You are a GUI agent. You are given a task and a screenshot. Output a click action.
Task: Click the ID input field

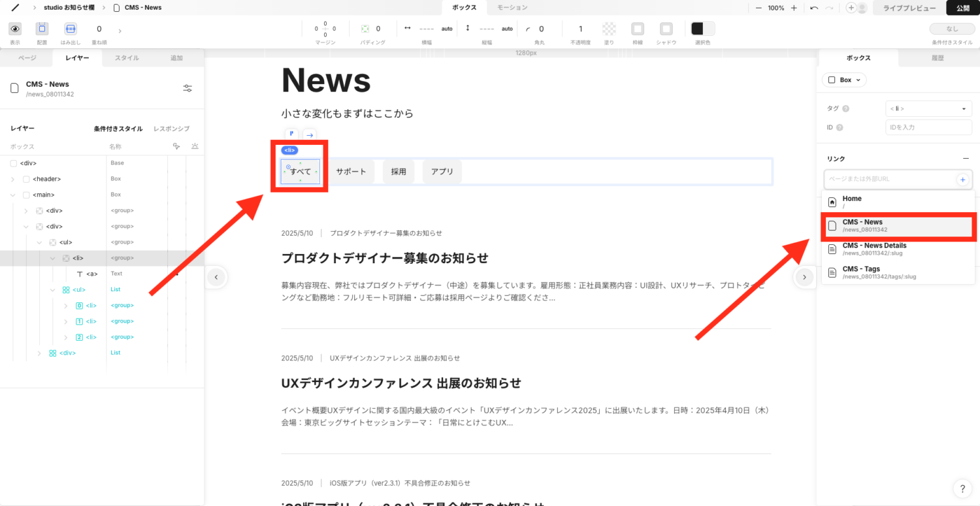click(x=928, y=127)
